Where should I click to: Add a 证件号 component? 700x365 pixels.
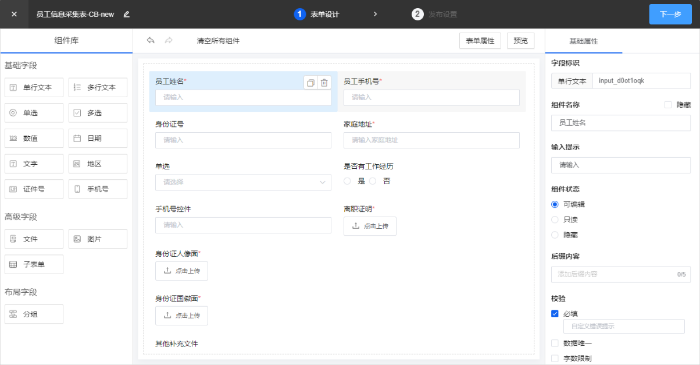coord(34,189)
